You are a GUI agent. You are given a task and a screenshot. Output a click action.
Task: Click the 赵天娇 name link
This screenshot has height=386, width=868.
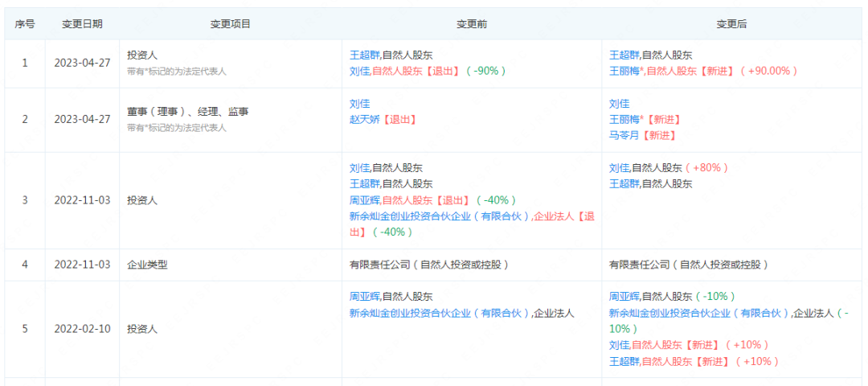click(x=365, y=120)
